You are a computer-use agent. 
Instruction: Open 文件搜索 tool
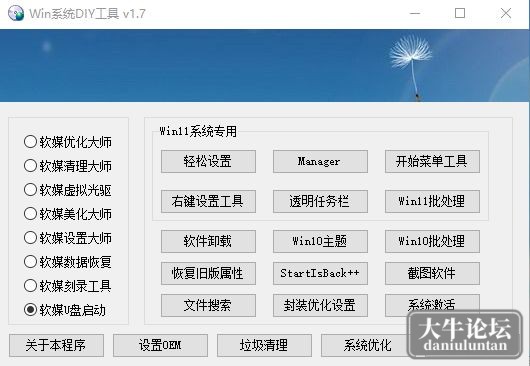click(208, 305)
